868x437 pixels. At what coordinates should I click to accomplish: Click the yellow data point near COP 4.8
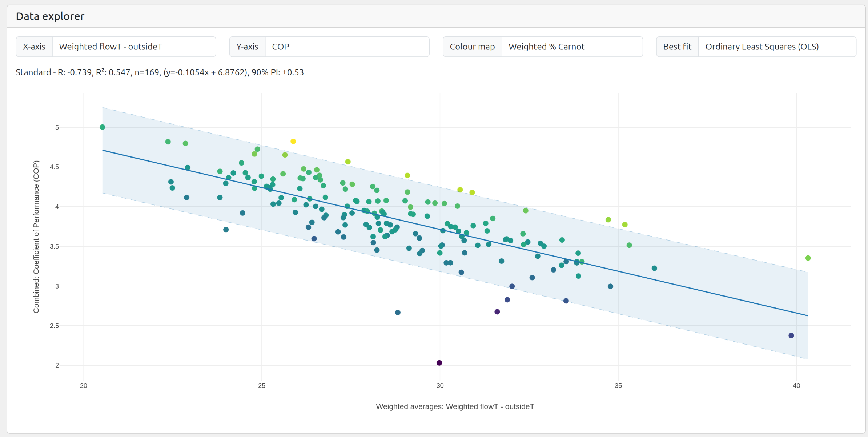pyautogui.click(x=293, y=141)
